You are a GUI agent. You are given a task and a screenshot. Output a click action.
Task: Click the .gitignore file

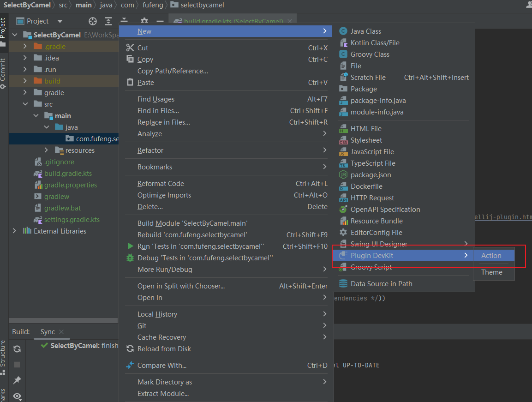point(59,162)
